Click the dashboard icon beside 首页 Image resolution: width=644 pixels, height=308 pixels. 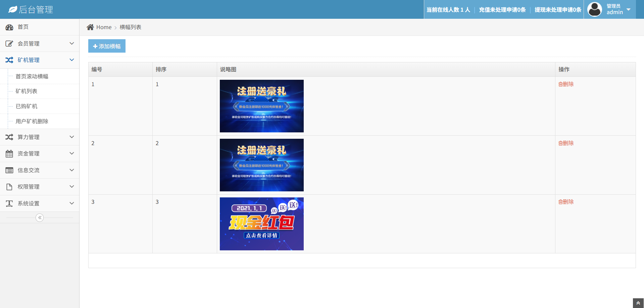(x=9, y=27)
